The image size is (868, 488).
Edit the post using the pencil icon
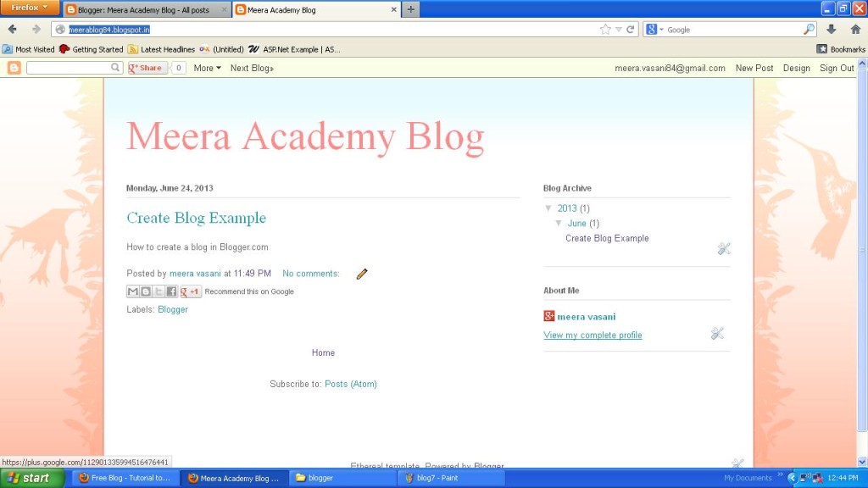pyautogui.click(x=362, y=274)
